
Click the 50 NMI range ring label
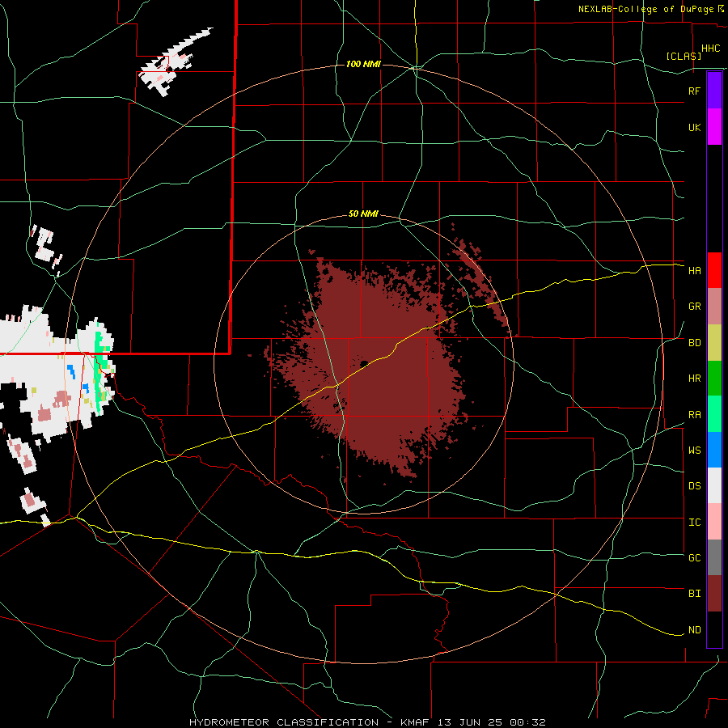[x=363, y=214]
